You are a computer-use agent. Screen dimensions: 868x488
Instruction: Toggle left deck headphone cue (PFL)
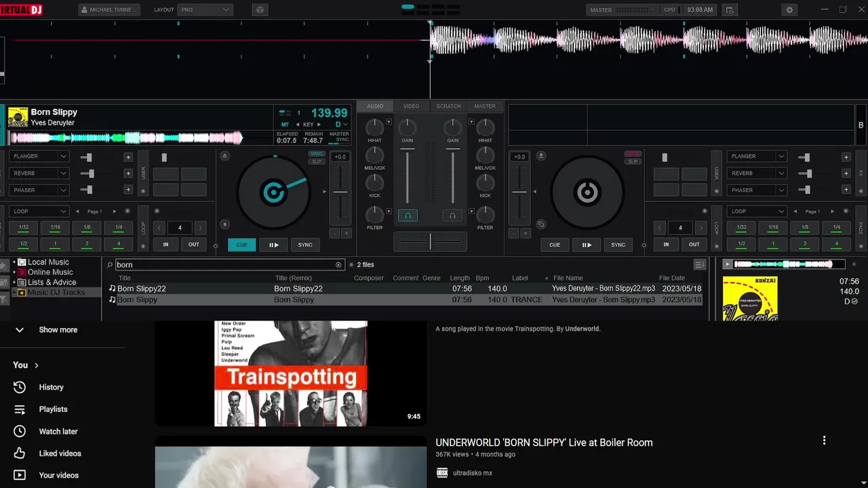click(x=408, y=216)
